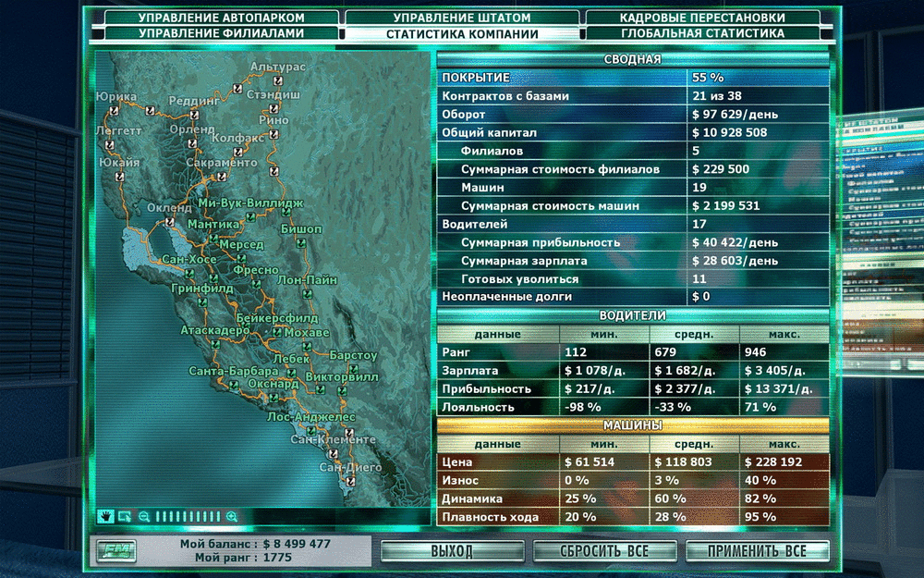Image resolution: width=924 pixels, height=578 pixels.
Task: Click the Окленд base marker on map
Action: 170,222
